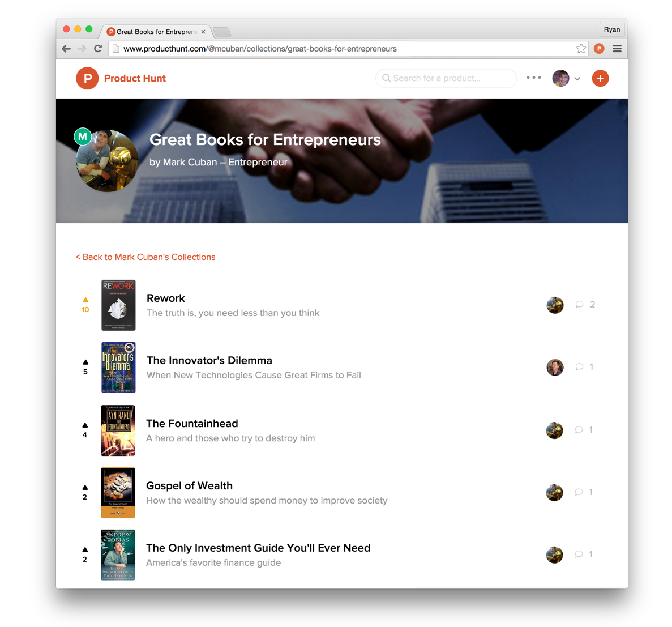
Task: Click the orange plus submit button
Action: [x=600, y=79]
